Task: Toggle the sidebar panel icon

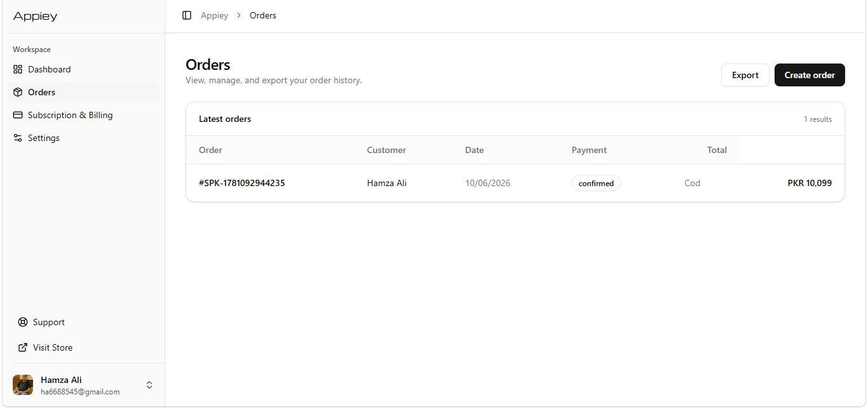Action: [x=187, y=15]
